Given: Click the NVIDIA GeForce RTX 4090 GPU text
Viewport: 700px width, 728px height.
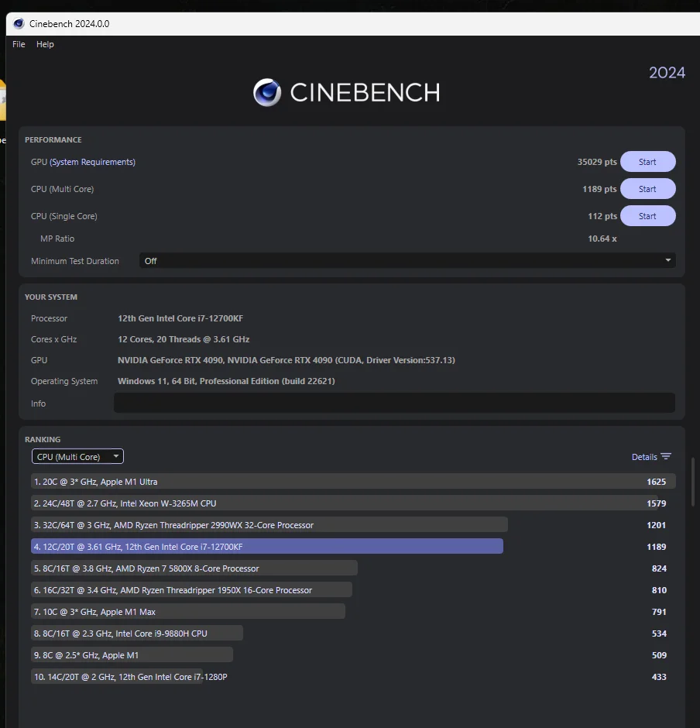Looking at the screenshot, I should (x=287, y=360).
